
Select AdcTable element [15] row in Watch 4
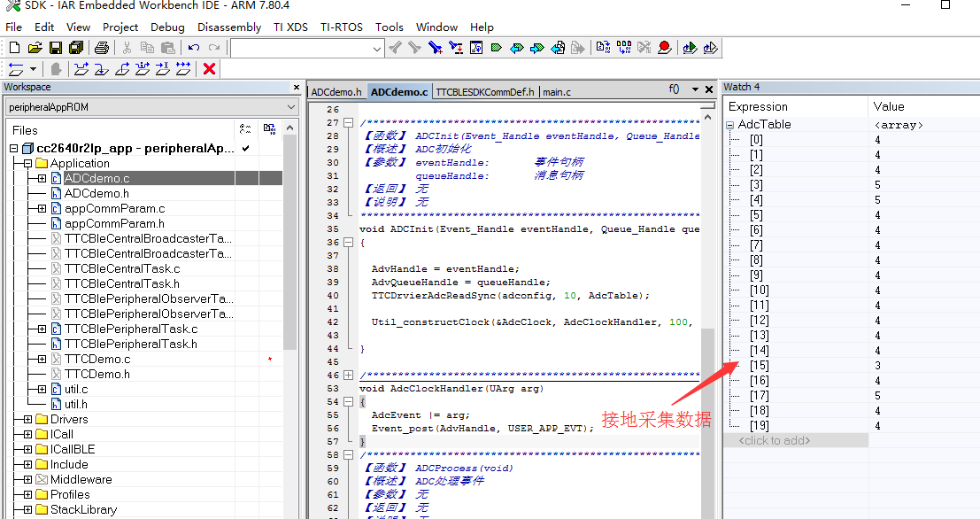coord(852,366)
